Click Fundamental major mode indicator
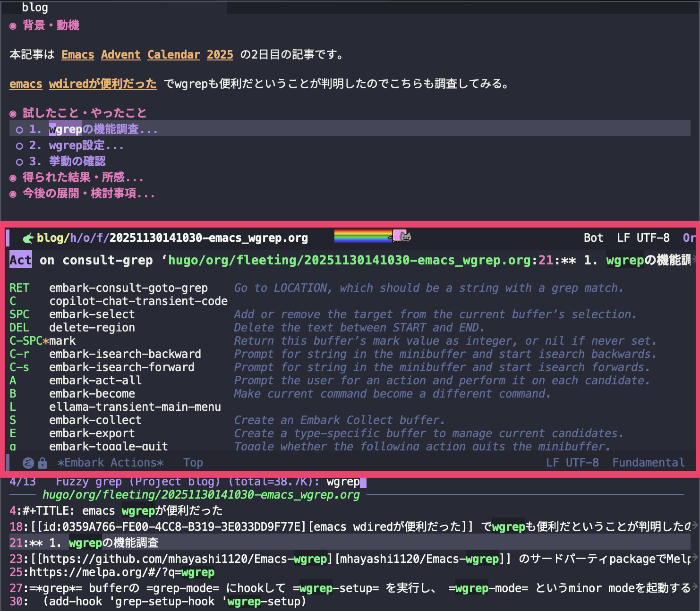Image resolution: width=700 pixels, height=611 pixels. [x=648, y=463]
